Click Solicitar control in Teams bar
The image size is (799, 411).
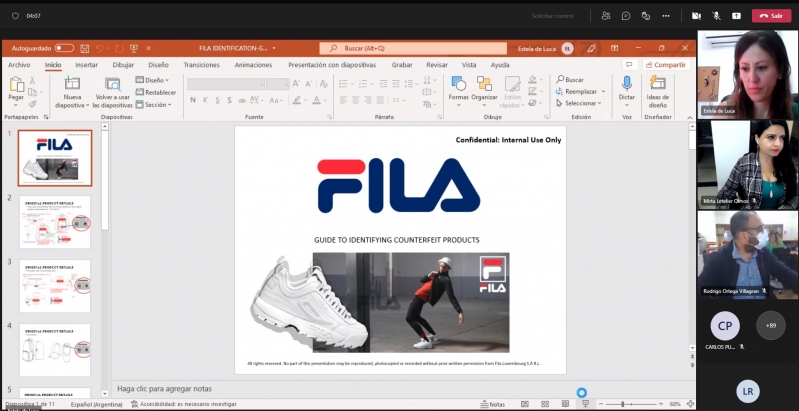tap(552, 16)
